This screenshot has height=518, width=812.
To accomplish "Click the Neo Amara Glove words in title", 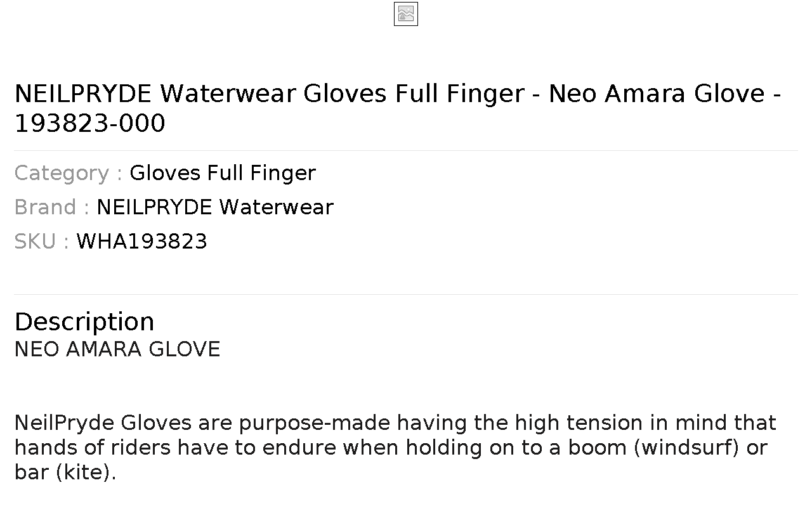I will [657, 94].
